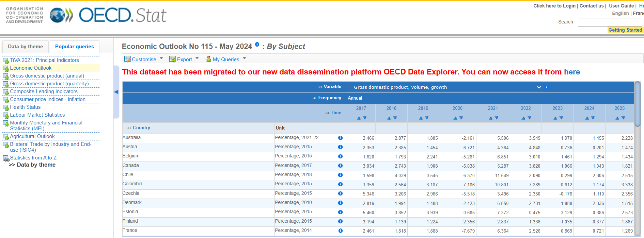644x238 pixels.
Task: Open info icon for Colombia row
Action: [340, 184]
